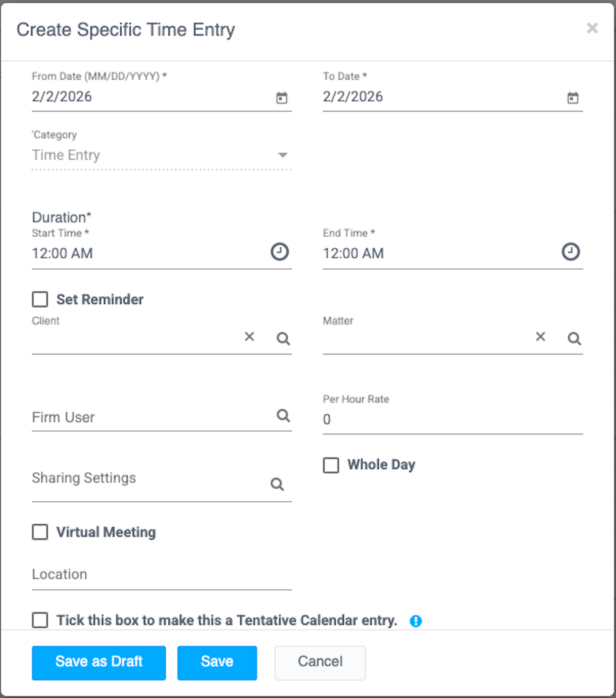616x698 pixels.
Task: View the Tentative entry info tooltip icon
Action: click(x=416, y=621)
